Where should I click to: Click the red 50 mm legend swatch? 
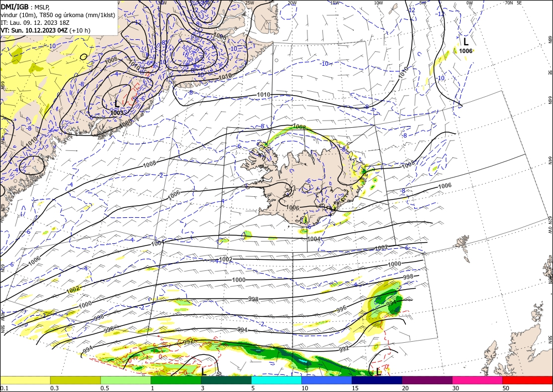528,380
